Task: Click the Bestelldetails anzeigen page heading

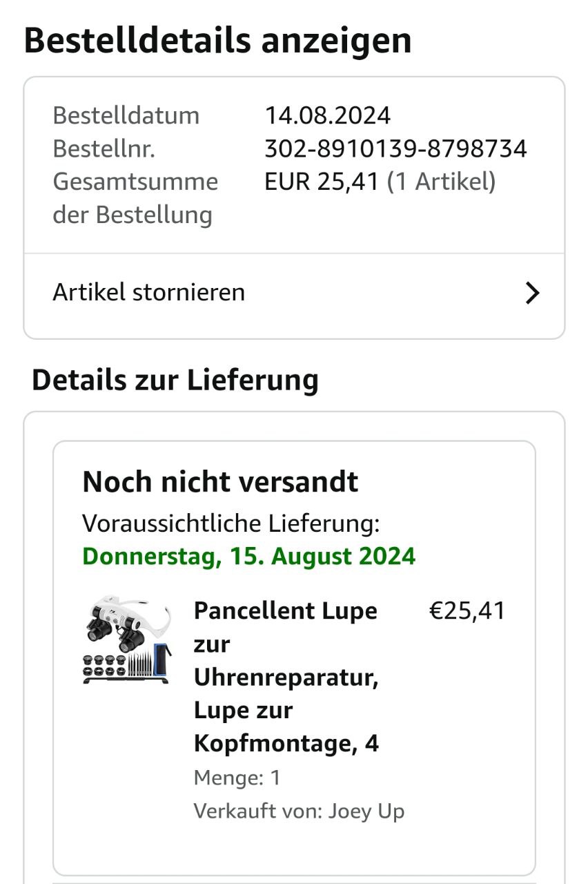Action: tap(217, 41)
